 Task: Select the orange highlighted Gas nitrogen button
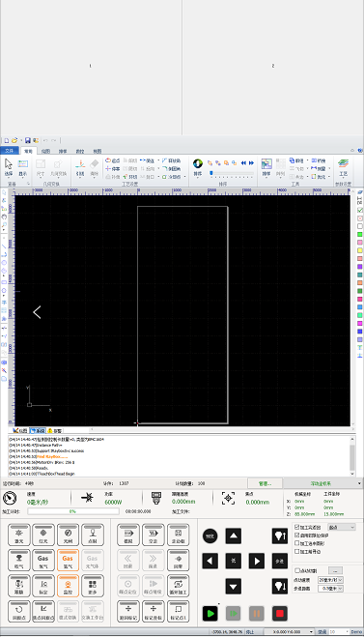[x=68, y=561]
